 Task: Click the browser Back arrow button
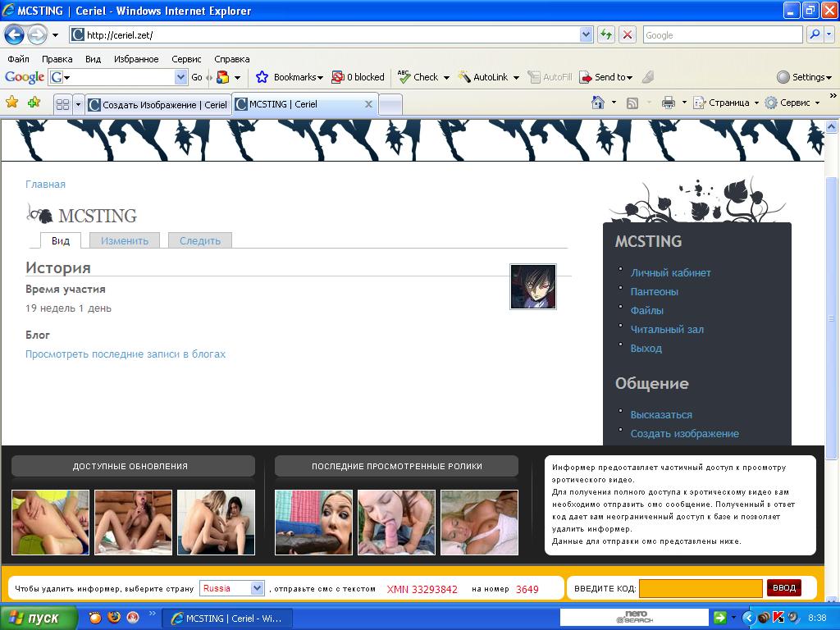[14, 35]
